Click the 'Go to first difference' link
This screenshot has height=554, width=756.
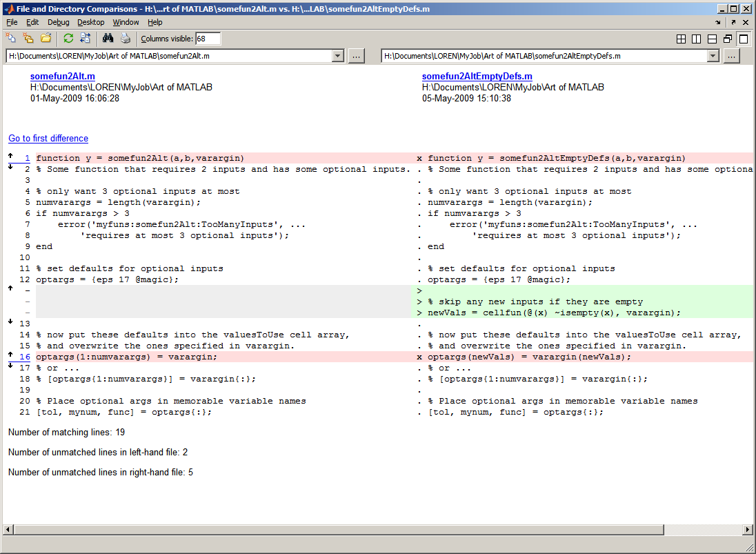click(x=48, y=139)
